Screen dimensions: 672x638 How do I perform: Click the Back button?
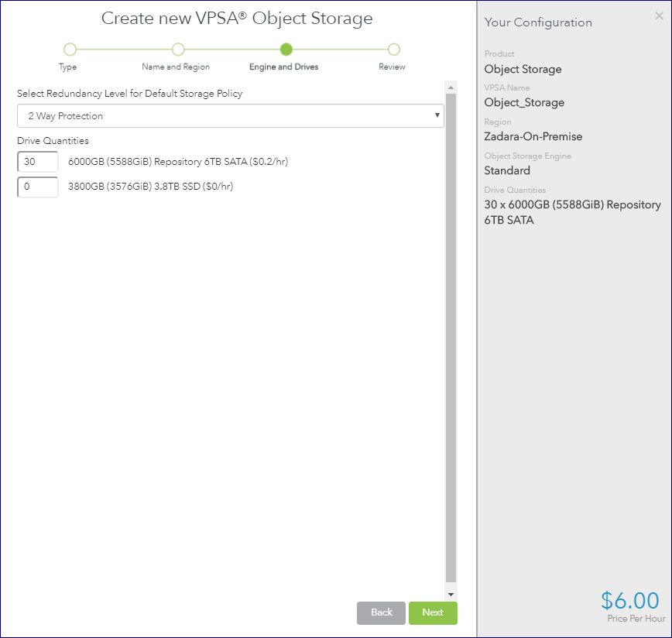coord(381,612)
